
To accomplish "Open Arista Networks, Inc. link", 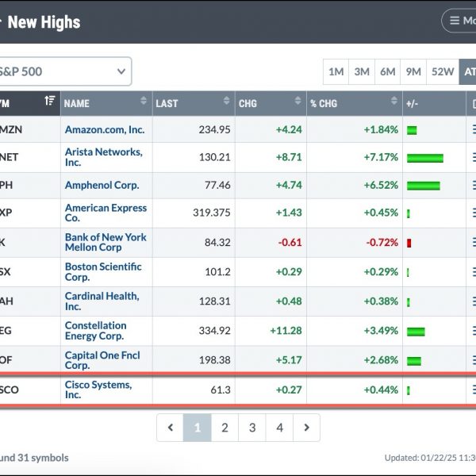I will [x=104, y=157].
